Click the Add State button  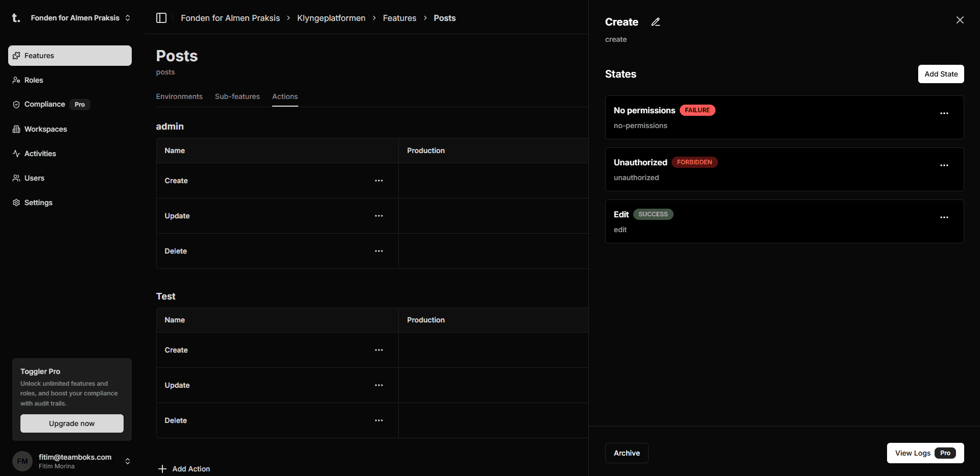941,74
